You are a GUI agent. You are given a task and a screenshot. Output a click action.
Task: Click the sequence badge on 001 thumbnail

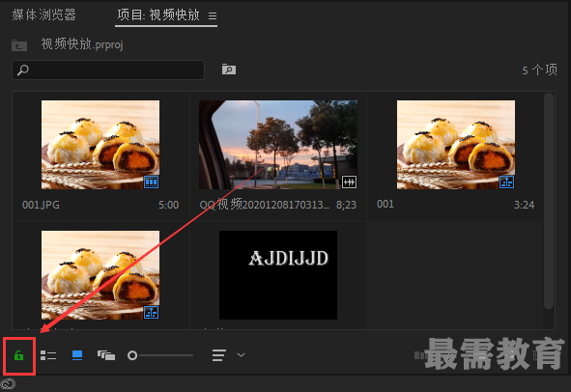(506, 182)
